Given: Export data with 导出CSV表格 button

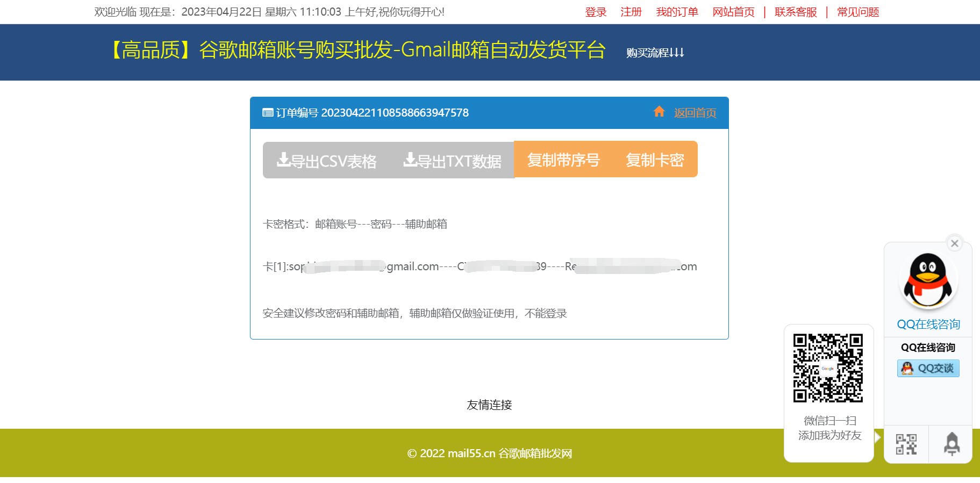Looking at the screenshot, I should (326, 160).
